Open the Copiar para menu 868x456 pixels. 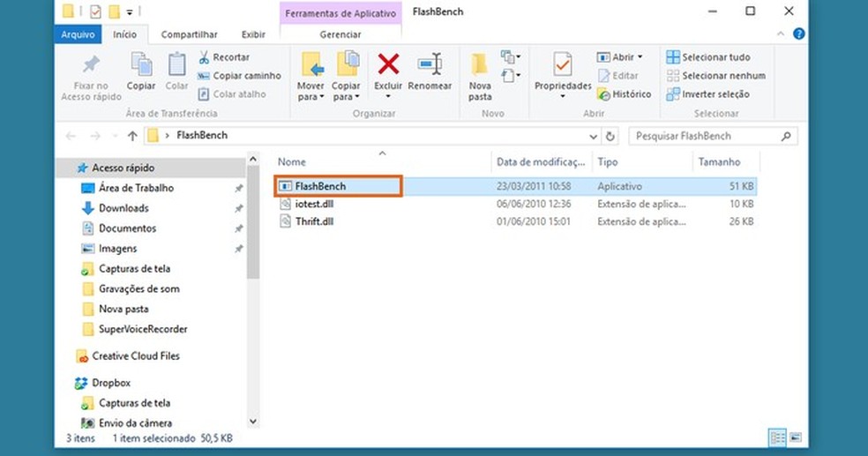pos(346,77)
